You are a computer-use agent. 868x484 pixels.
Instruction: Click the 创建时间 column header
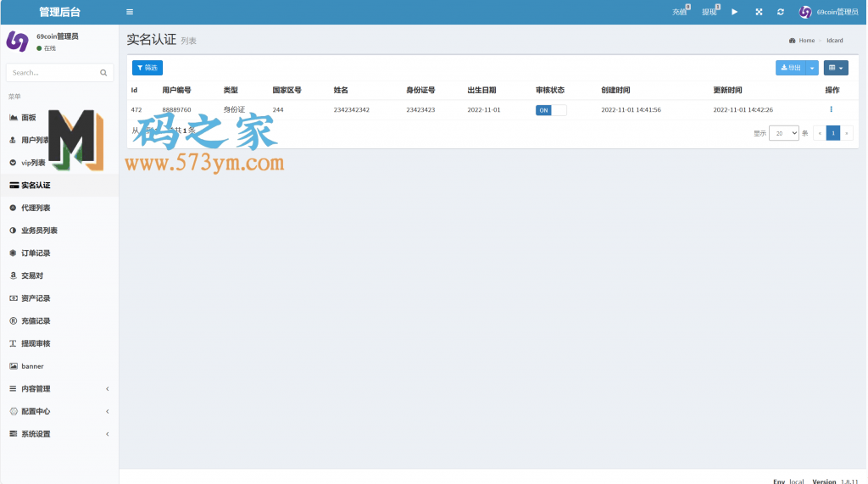pyautogui.click(x=615, y=90)
